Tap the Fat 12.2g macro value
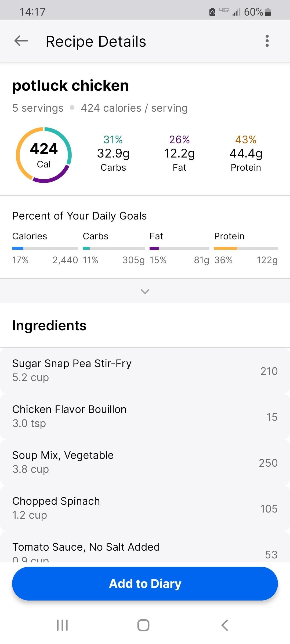Image resolution: width=290 pixels, height=644 pixels. 179,153
